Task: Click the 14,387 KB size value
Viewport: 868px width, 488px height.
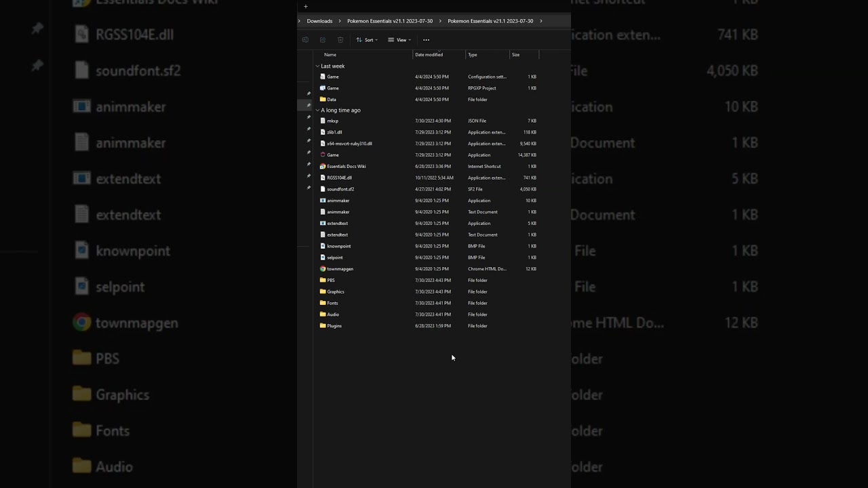Action: (527, 155)
